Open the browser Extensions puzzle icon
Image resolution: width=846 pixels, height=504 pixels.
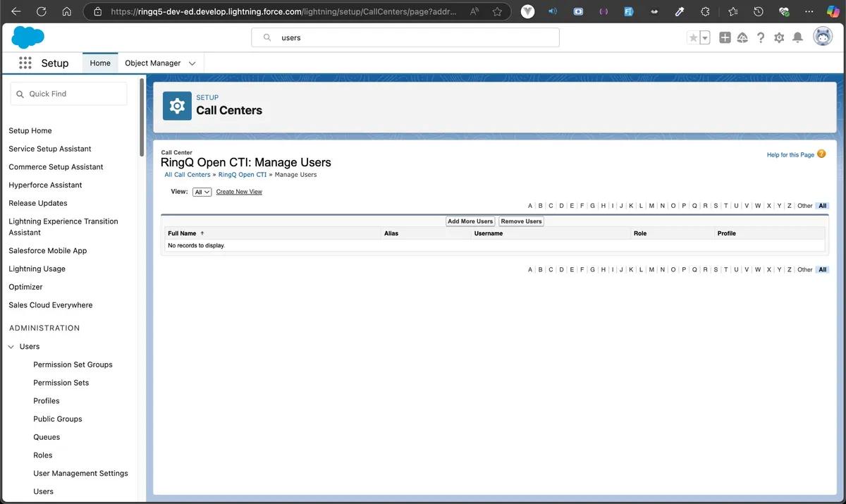pos(705,11)
